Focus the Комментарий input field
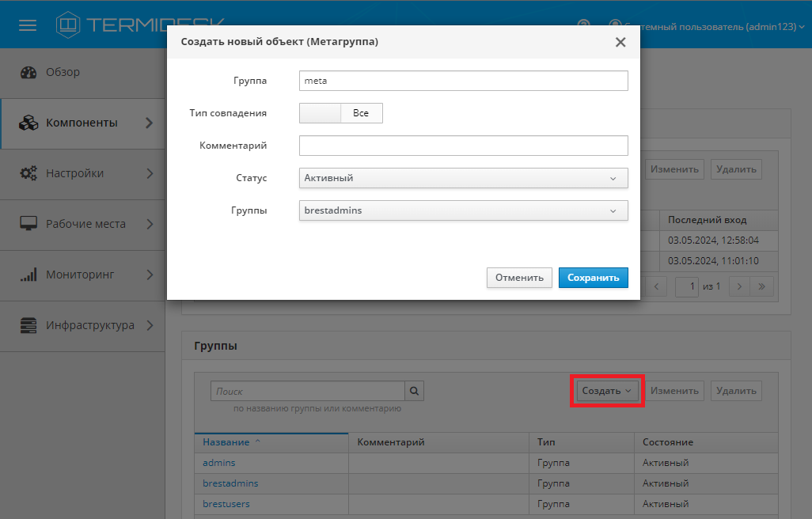The height and width of the screenshot is (519, 812). [464, 146]
